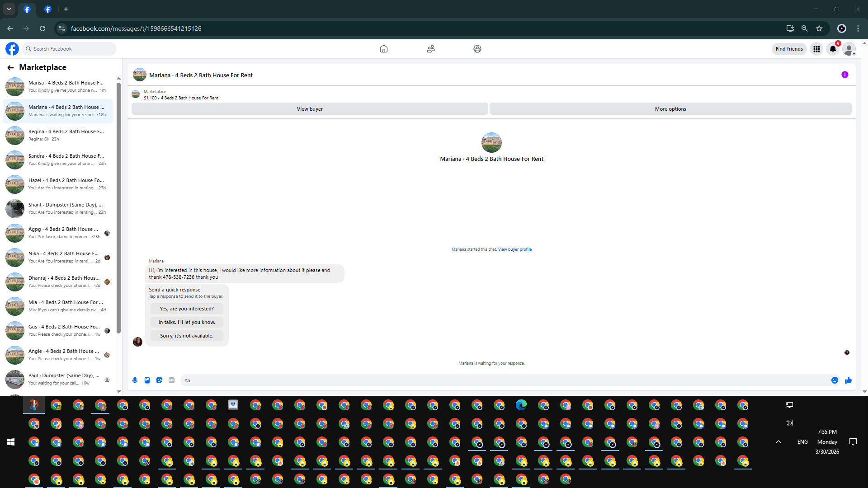
Task: Open the View buyer profile link
Action: [514, 249]
